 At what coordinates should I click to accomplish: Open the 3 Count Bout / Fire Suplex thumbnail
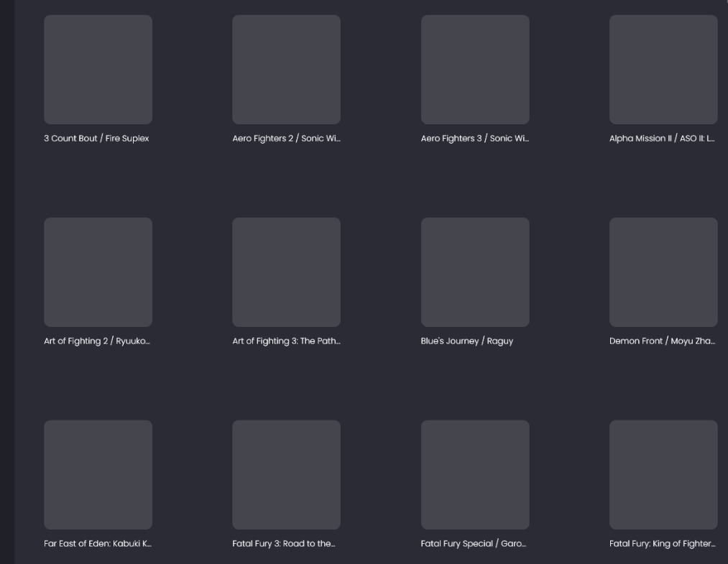click(98, 70)
